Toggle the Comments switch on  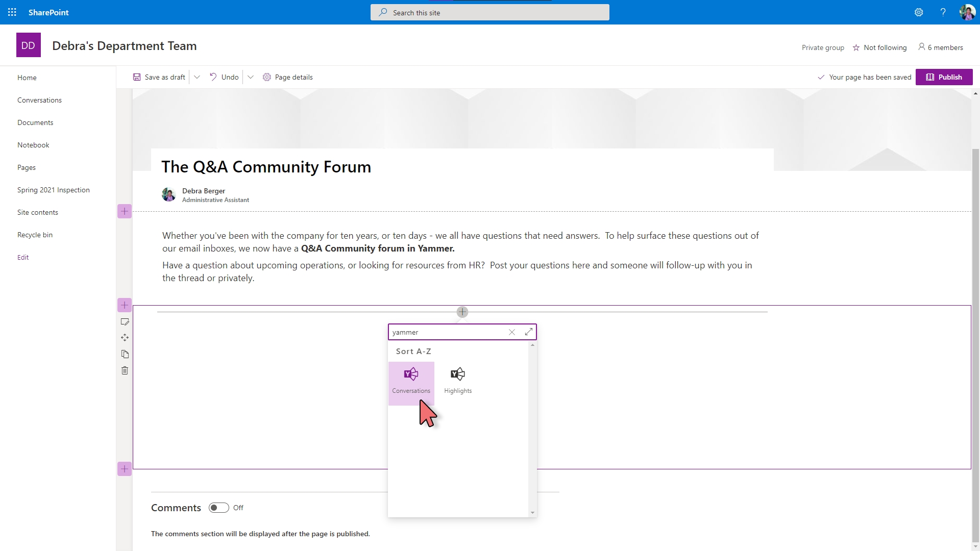point(218,508)
